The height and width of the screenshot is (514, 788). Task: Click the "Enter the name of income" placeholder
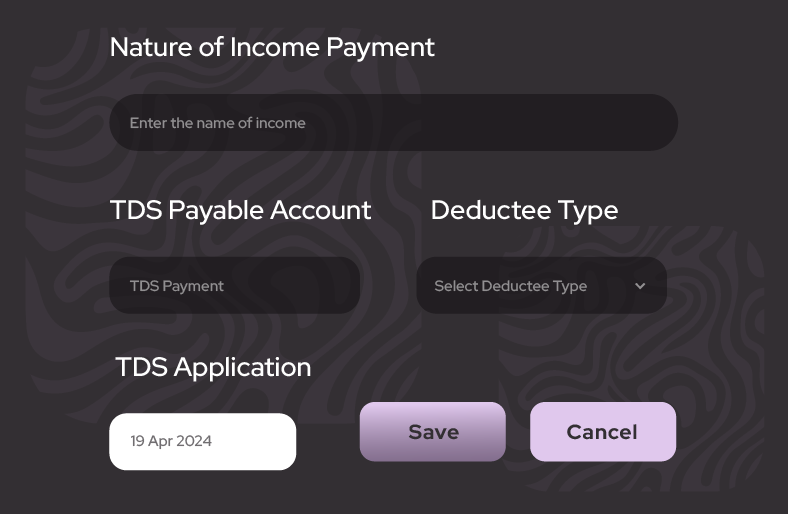(218, 123)
